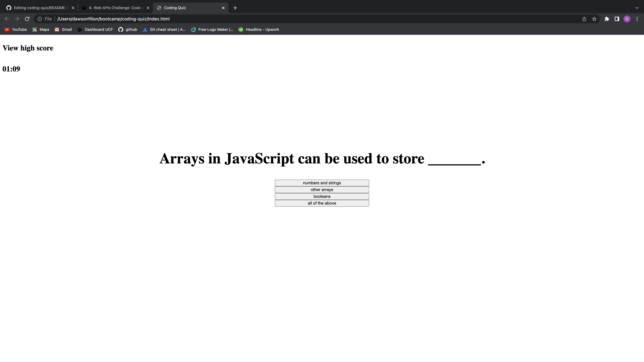Open a new browser tab
Viewport: 644px width, 362px height.
pos(235,8)
